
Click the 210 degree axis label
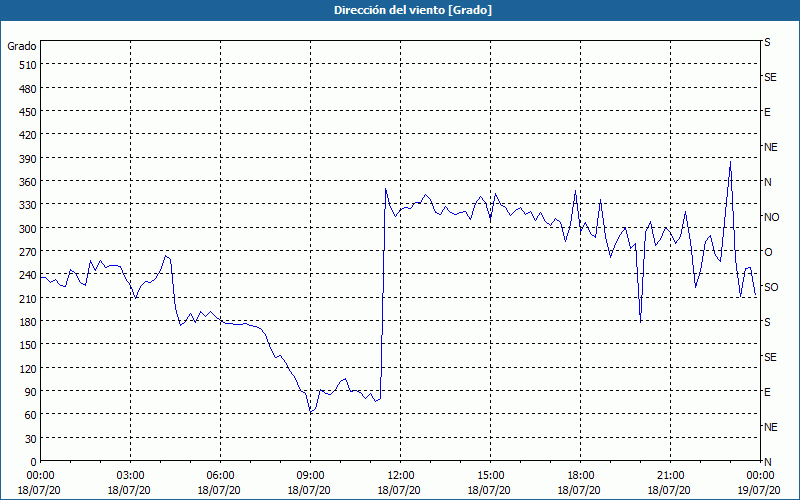coord(28,298)
